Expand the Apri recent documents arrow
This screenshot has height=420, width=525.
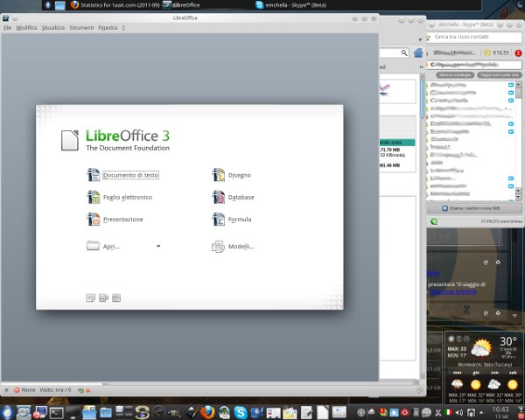[x=158, y=247]
